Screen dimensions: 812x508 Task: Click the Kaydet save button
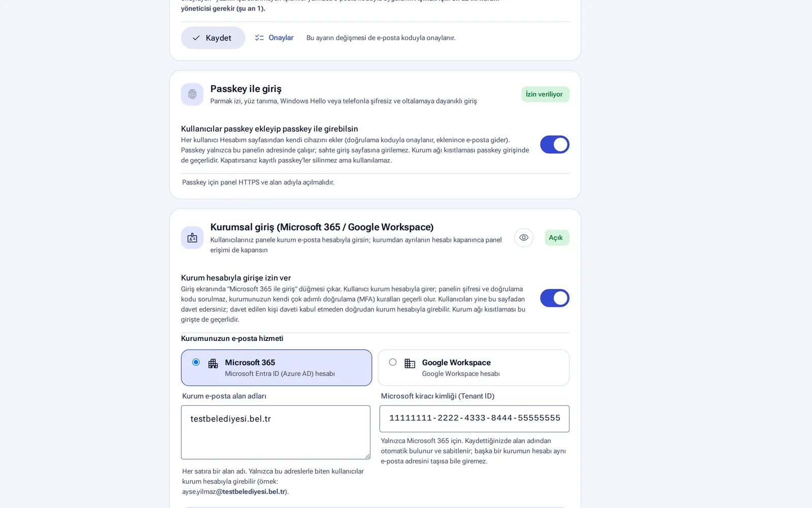point(213,38)
